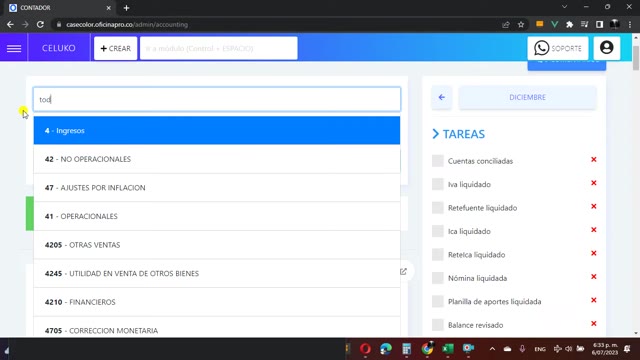Click the account search field containing 'tod'
The height and width of the screenshot is (360, 640).
pyautogui.click(x=217, y=99)
